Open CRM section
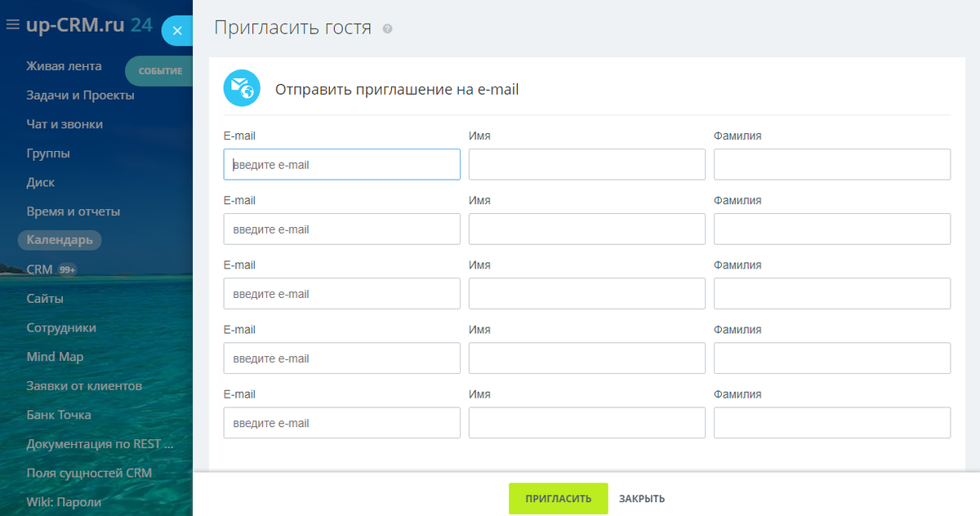The image size is (980, 516). point(39,269)
